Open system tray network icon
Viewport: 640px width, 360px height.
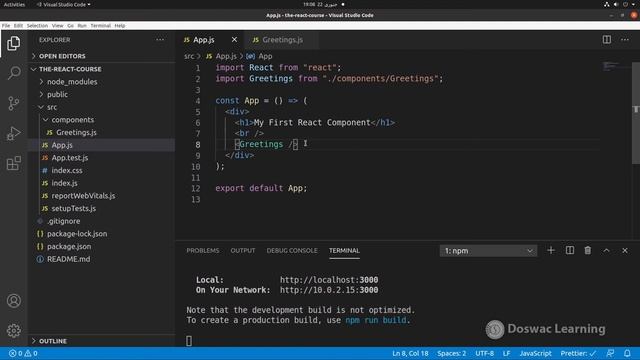pos(607,4)
